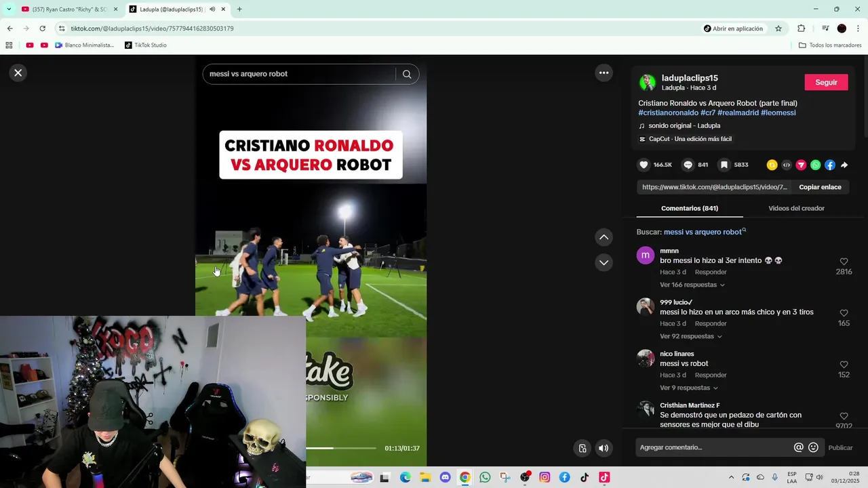Send to friends with red paper-plane icon
The height and width of the screenshot is (488, 868).
[801, 165]
